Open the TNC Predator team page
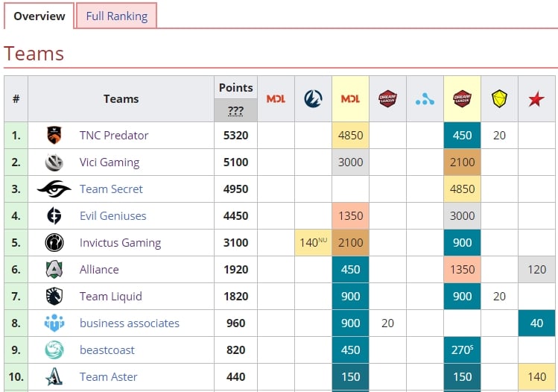The height and width of the screenshot is (392, 558). [114, 136]
